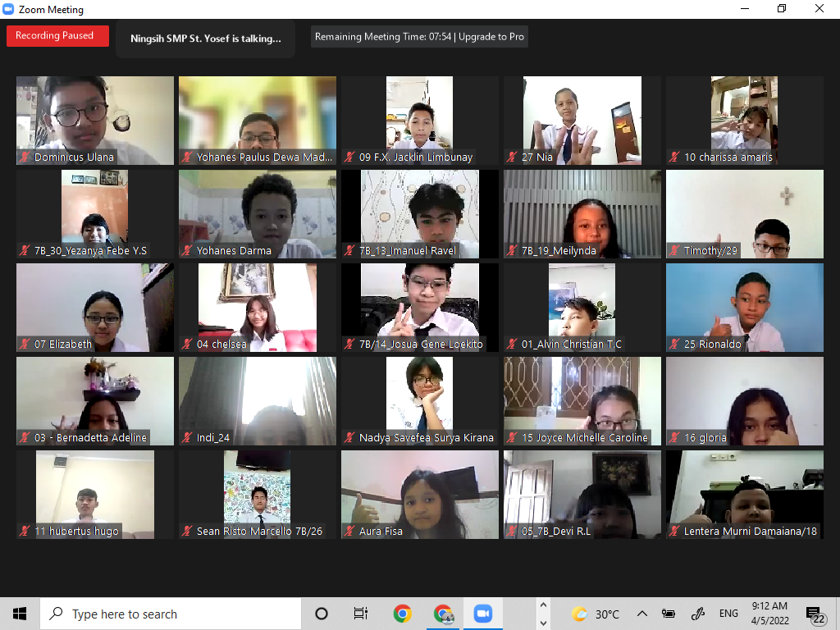Click muted mic icon beside Yohanes Darma
Screen dimensions: 840x630
tap(186, 250)
